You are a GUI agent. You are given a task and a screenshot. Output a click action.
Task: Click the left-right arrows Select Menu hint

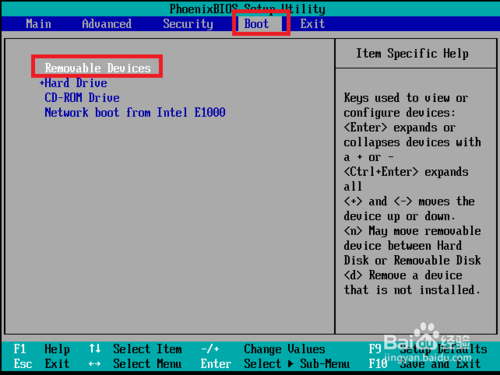point(135,364)
